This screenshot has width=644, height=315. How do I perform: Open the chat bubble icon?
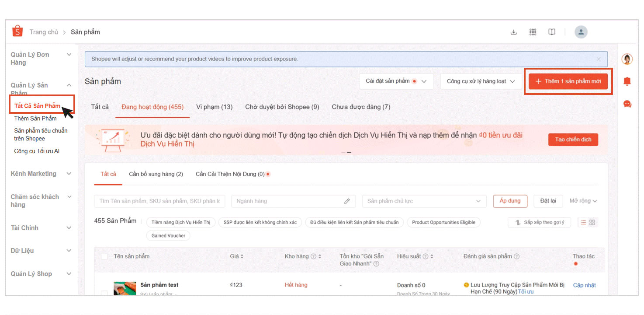pos(627,104)
